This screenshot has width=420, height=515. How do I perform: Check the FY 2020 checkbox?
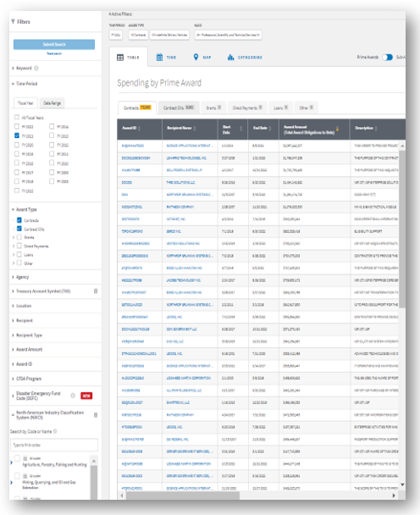pos(17,145)
